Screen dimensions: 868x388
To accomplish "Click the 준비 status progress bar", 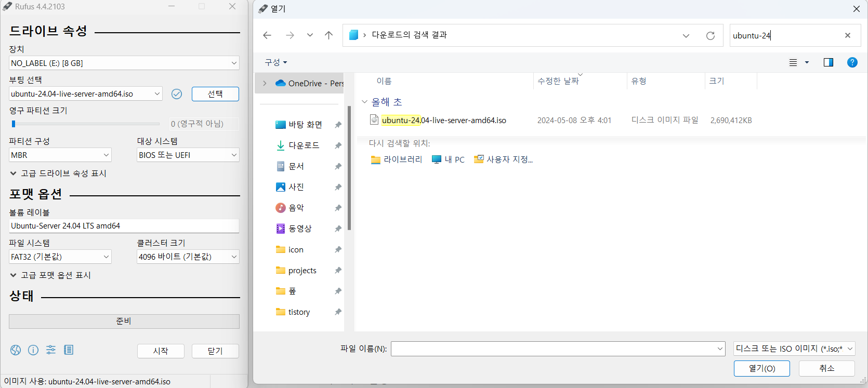I will pyautogui.click(x=124, y=322).
